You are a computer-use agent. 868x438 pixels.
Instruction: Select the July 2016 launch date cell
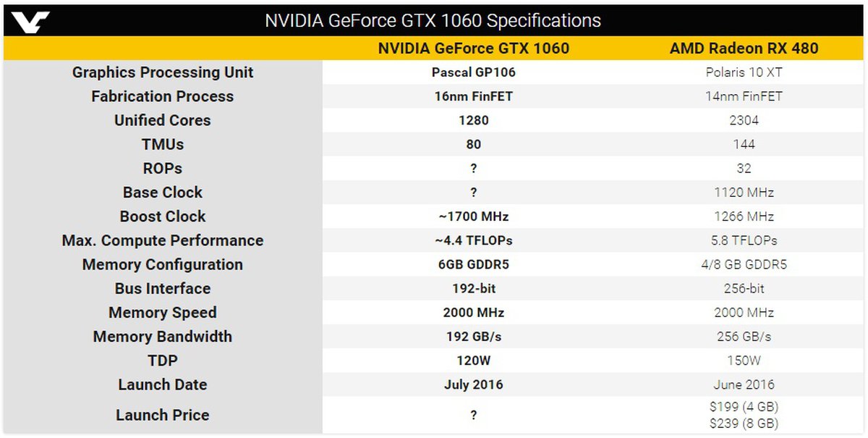click(x=474, y=384)
